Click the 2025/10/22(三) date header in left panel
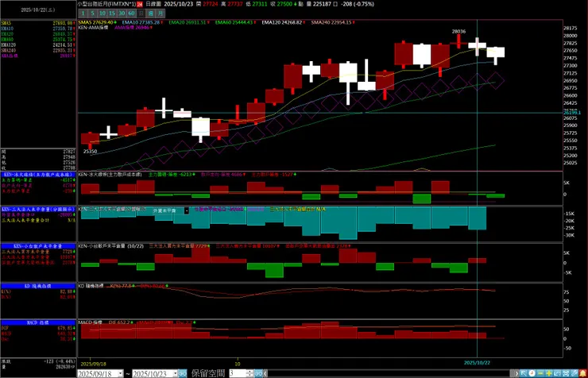 (37, 10)
